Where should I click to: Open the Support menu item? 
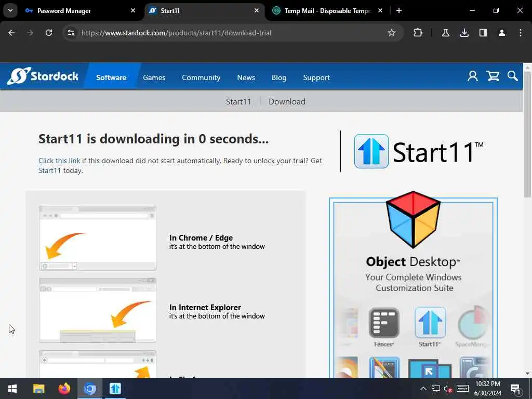point(316,77)
